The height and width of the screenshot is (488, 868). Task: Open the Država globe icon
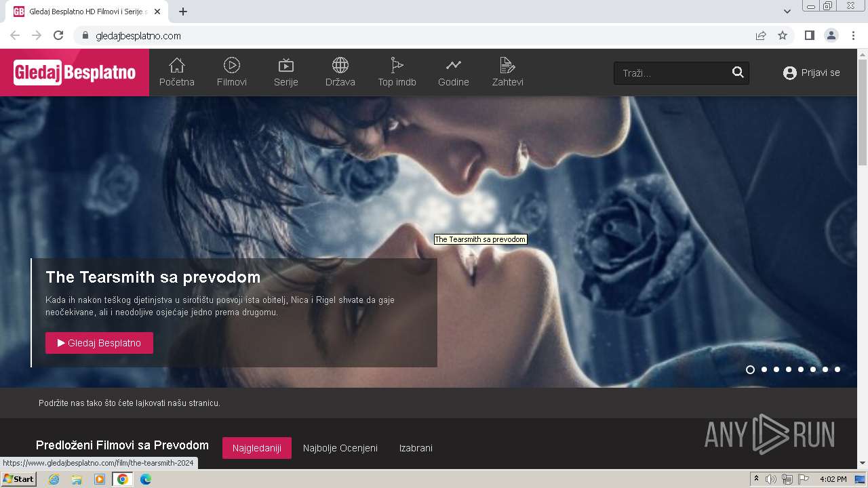coord(340,65)
